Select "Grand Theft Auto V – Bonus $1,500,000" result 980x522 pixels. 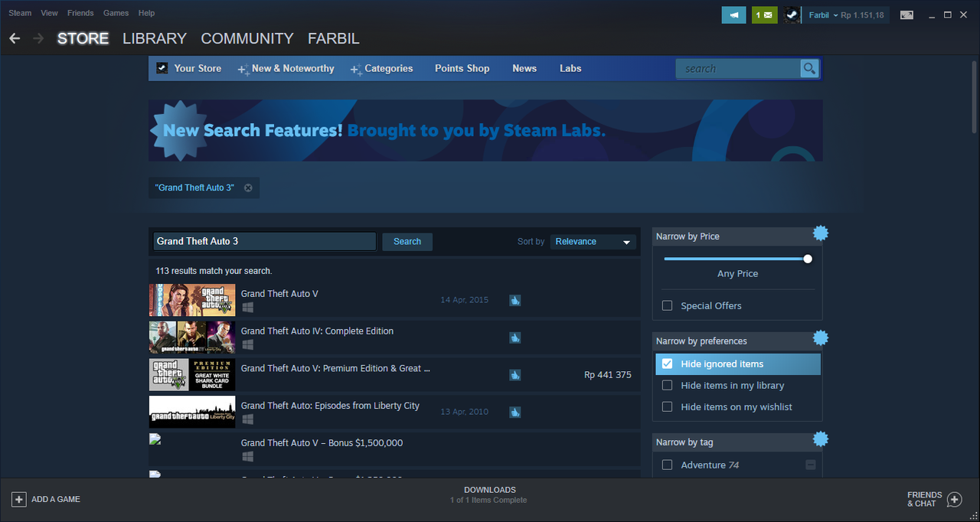click(x=394, y=449)
